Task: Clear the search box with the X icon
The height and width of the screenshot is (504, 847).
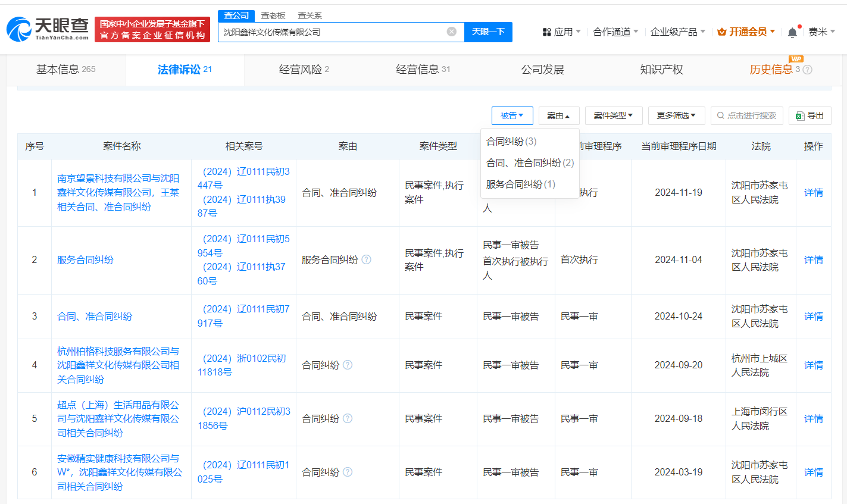Action: coord(452,32)
